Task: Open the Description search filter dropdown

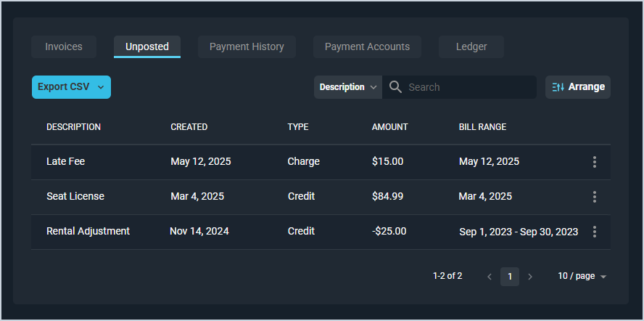Action: coord(348,87)
